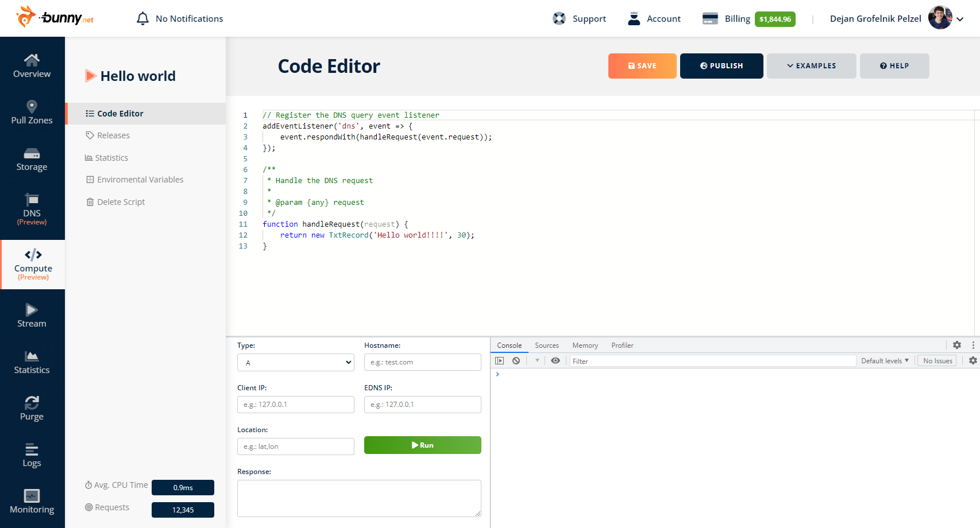Click the Hostname input field
This screenshot has height=528, width=980.
point(423,362)
